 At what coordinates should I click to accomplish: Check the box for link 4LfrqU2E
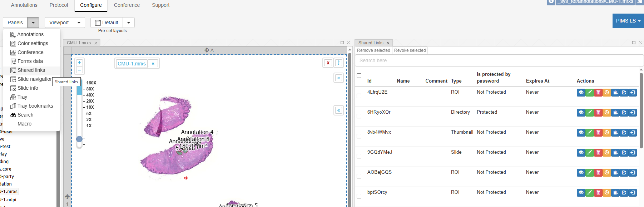359,96
